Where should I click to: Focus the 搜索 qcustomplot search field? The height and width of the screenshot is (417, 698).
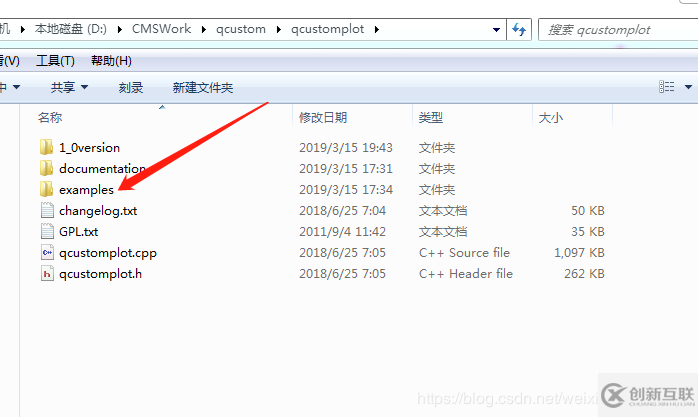coord(618,30)
